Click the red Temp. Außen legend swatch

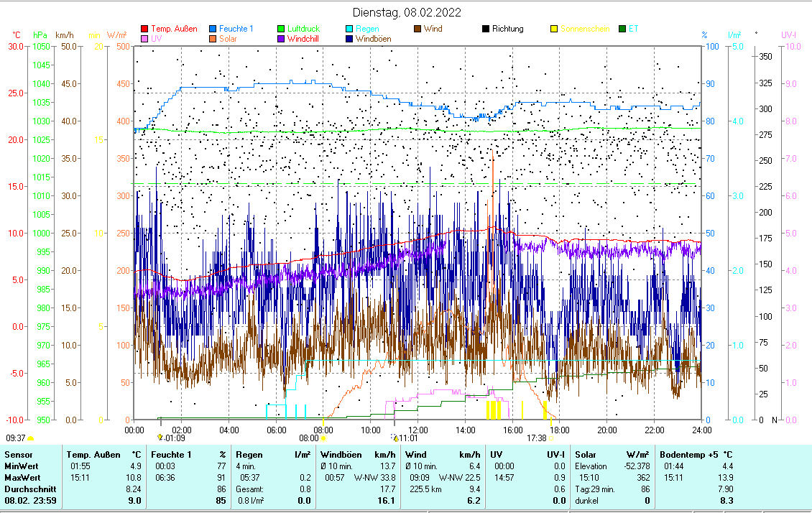coord(144,29)
